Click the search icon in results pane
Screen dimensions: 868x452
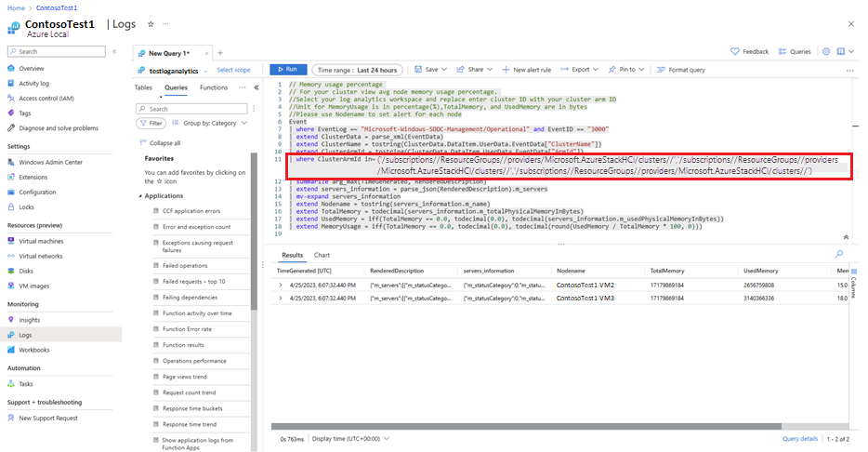(839, 253)
